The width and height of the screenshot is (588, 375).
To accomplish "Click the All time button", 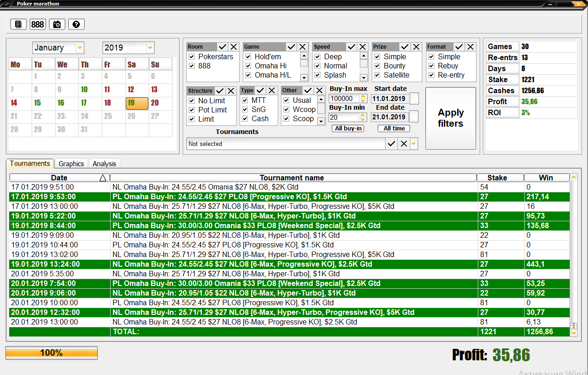I will (x=394, y=129).
